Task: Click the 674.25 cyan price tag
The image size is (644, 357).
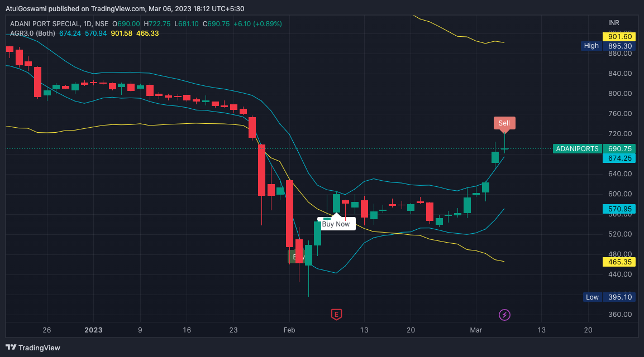Action: tap(619, 158)
